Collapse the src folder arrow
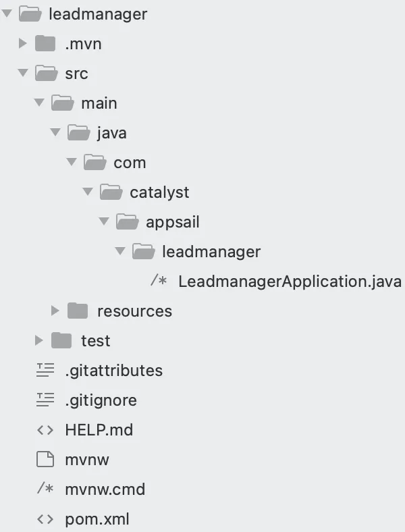 tap(23, 74)
